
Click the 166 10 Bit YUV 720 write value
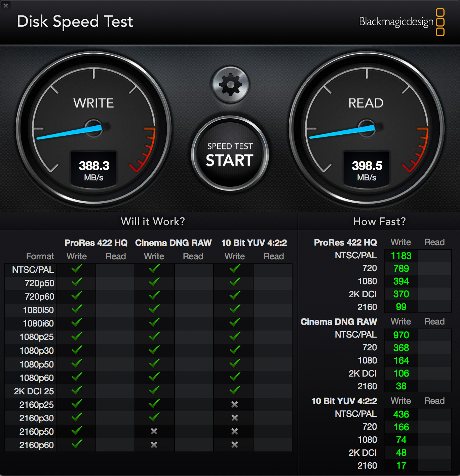point(401,427)
